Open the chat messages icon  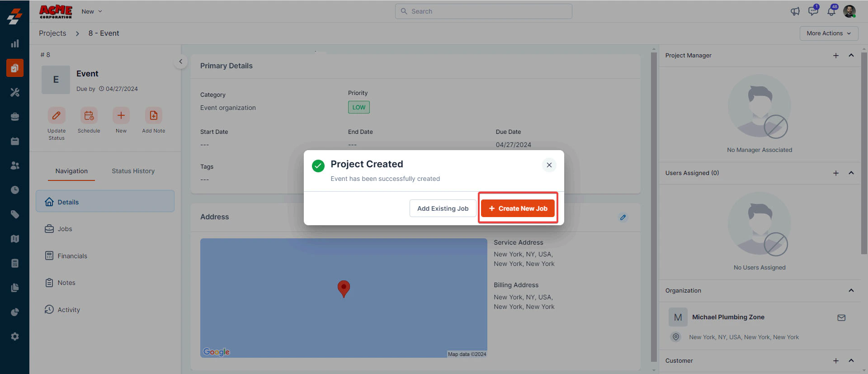click(x=813, y=11)
